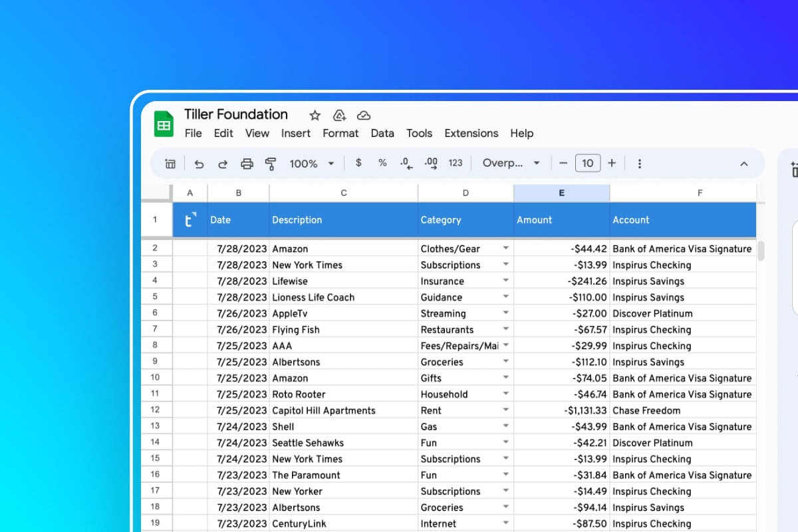Screen dimensions: 798x532
Task: Open the Tools menu
Action: pos(419,133)
